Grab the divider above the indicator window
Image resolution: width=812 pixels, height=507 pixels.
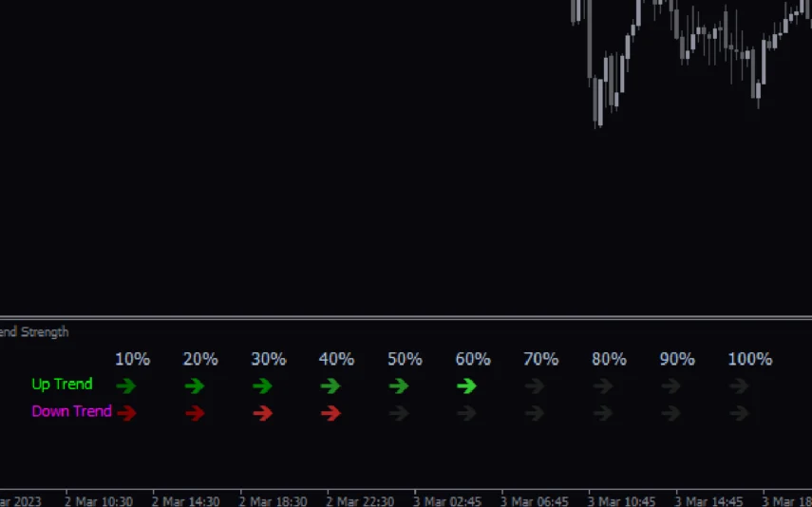tap(406, 317)
